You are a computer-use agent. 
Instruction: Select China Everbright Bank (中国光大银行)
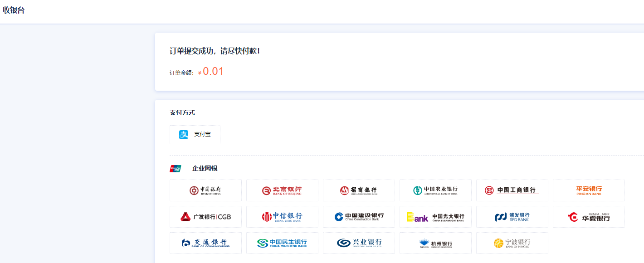435,217
